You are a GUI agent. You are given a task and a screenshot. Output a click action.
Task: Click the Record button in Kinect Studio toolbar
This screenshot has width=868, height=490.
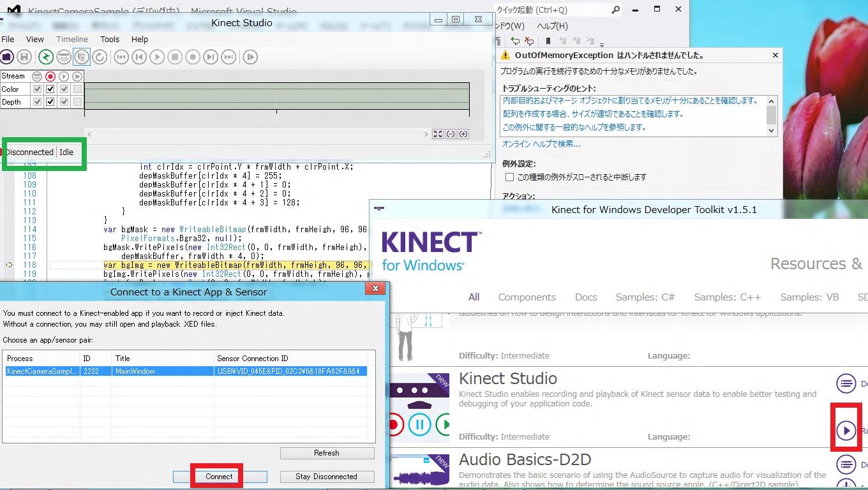pyautogui.click(x=193, y=57)
